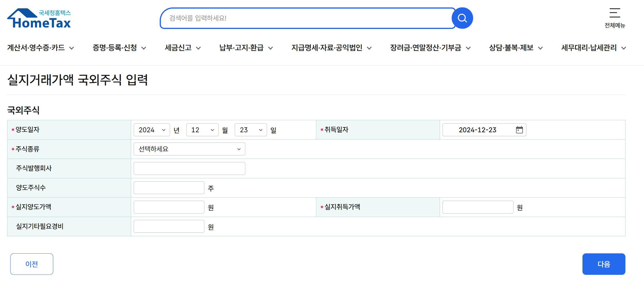The height and width of the screenshot is (288, 644).
Task: Click the 이전 button
Action: point(31,264)
